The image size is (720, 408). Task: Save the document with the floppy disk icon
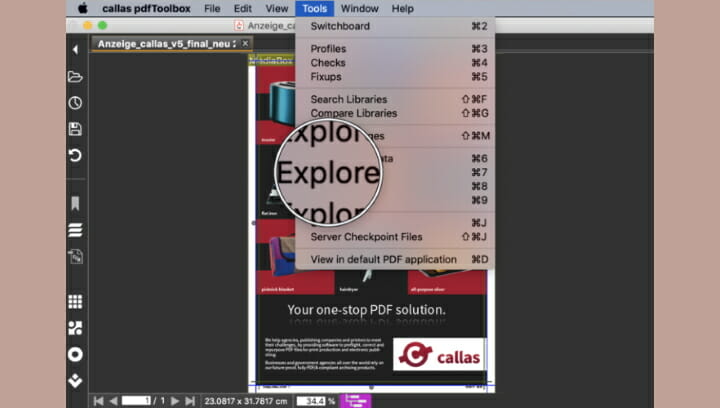[x=75, y=129]
